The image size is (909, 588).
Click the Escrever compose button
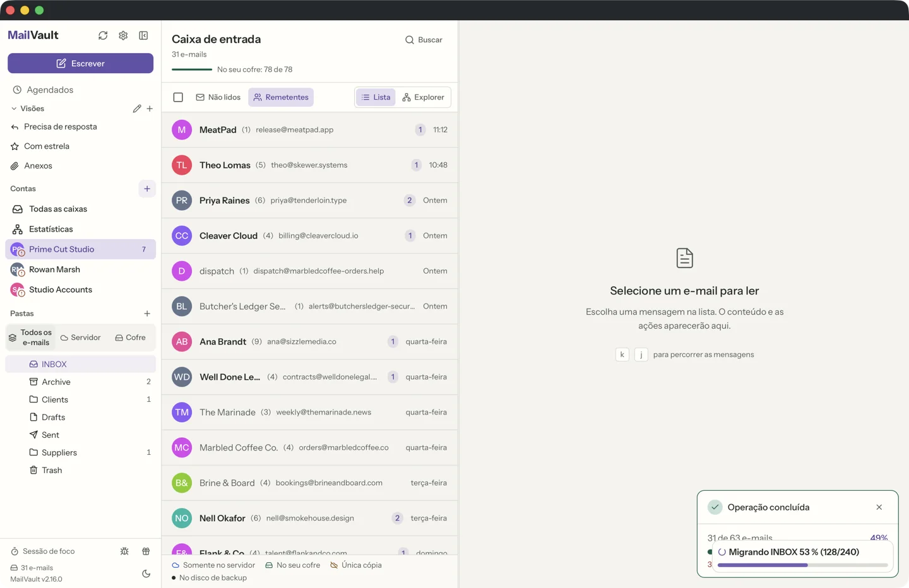coord(80,63)
